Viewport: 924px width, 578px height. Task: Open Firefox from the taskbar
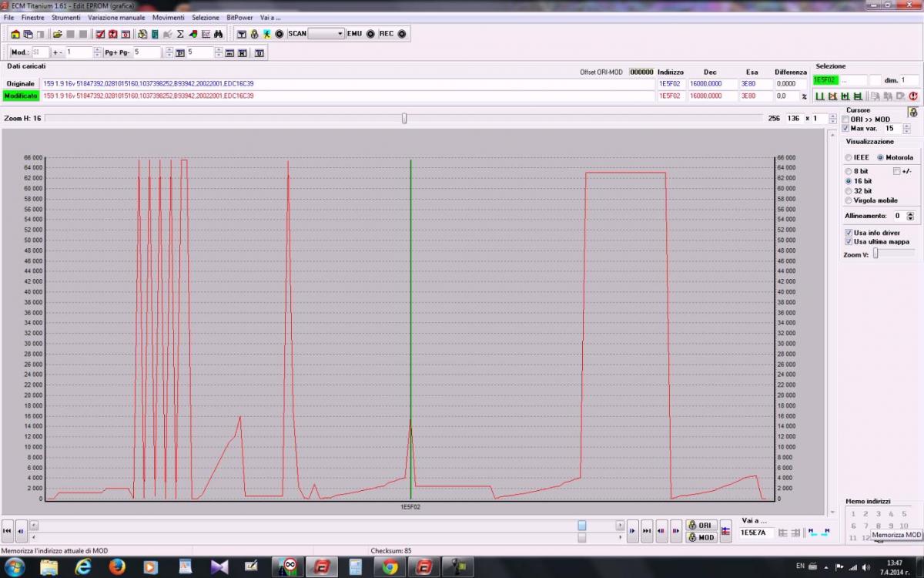tap(117, 567)
